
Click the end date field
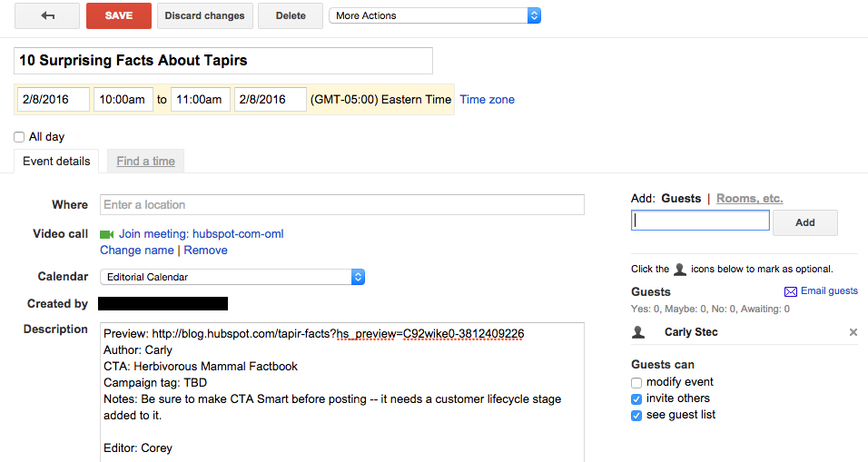coord(271,100)
